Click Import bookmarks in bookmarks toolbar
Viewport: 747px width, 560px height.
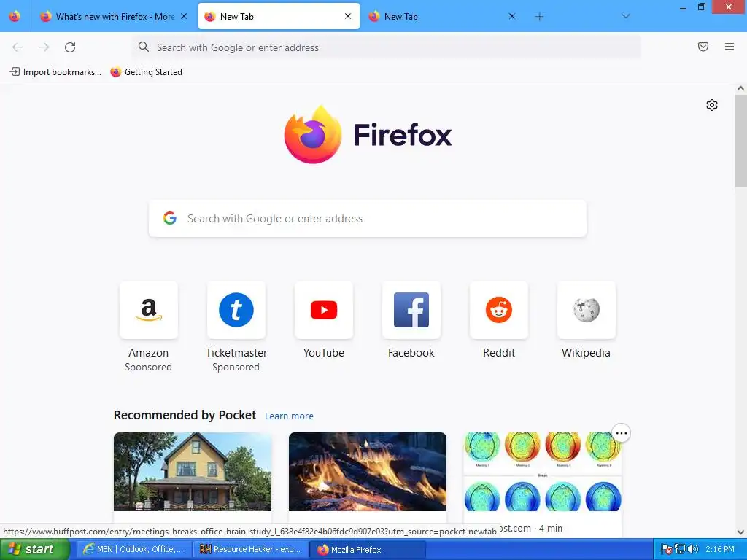tap(55, 72)
